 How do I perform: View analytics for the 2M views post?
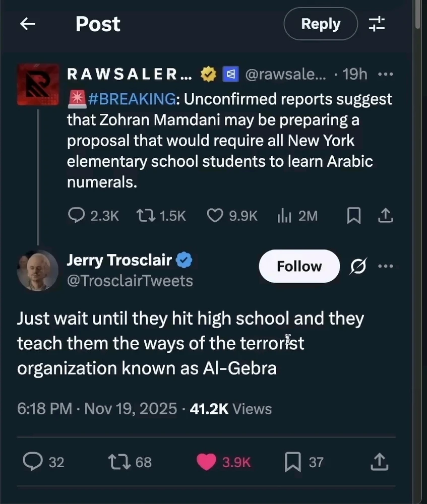[285, 216]
